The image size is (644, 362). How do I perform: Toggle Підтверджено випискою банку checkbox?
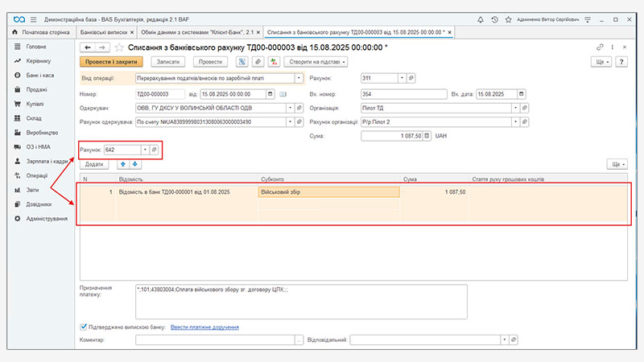(x=85, y=327)
